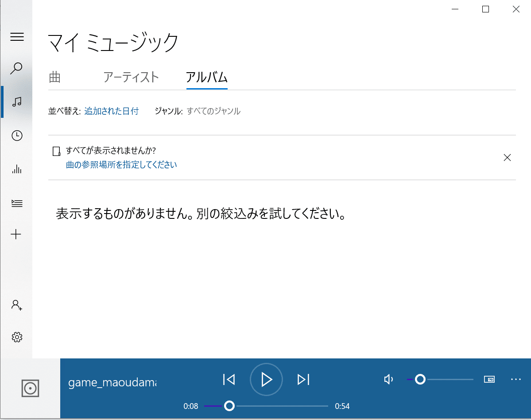Open recent plays clock icon
The height and width of the screenshot is (420, 531).
coord(17,136)
